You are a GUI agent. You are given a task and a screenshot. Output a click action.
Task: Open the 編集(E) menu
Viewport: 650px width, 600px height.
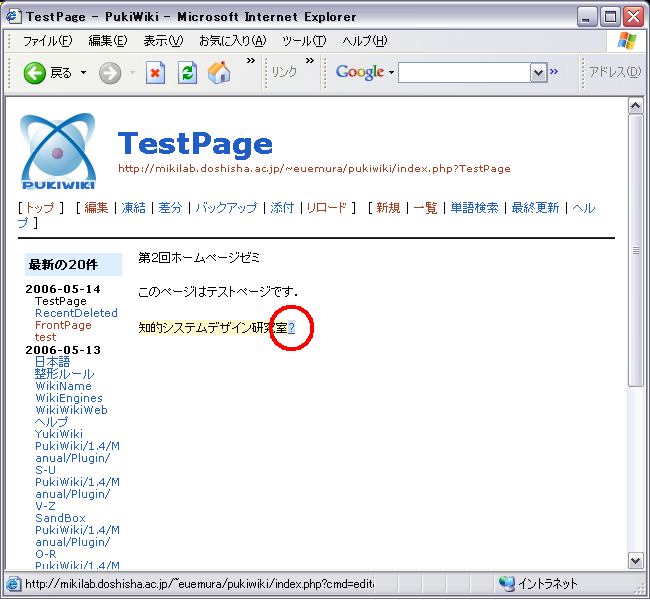(x=107, y=41)
